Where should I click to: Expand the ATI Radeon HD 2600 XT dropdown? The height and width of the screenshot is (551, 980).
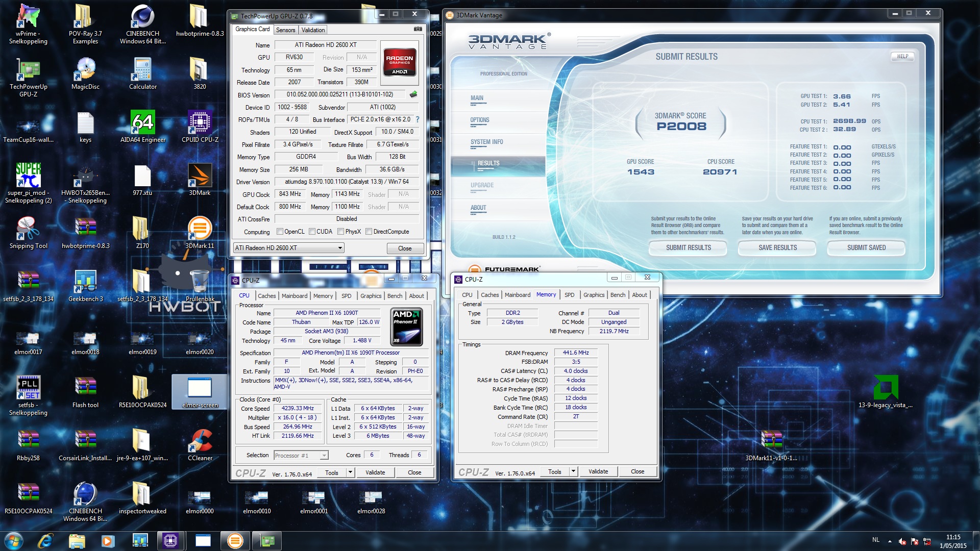(x=289, y=248)
